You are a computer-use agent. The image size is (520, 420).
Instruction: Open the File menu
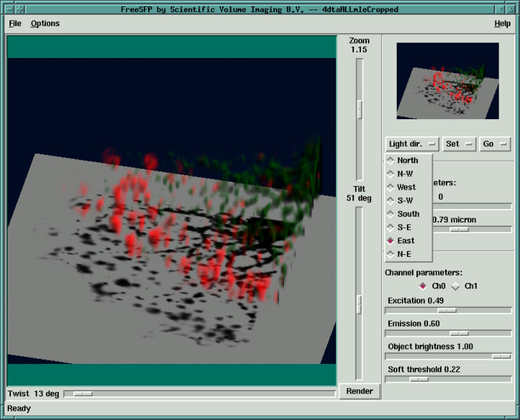pos(15,24)
